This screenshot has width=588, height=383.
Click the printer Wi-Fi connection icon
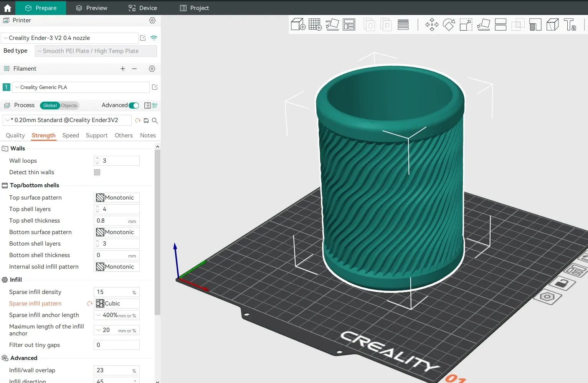click(154, 38)
